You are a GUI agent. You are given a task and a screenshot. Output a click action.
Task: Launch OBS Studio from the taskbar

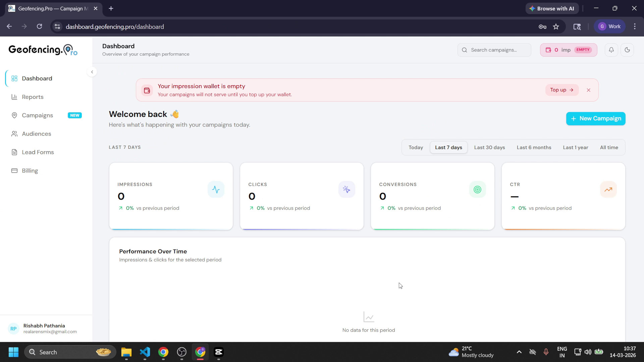pos(182,352)
